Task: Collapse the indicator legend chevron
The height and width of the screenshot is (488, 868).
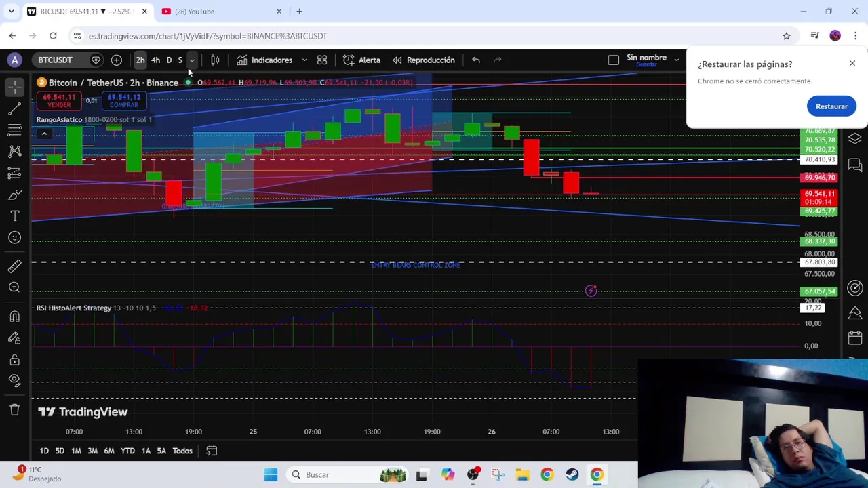Action: [x=44, y=134]
